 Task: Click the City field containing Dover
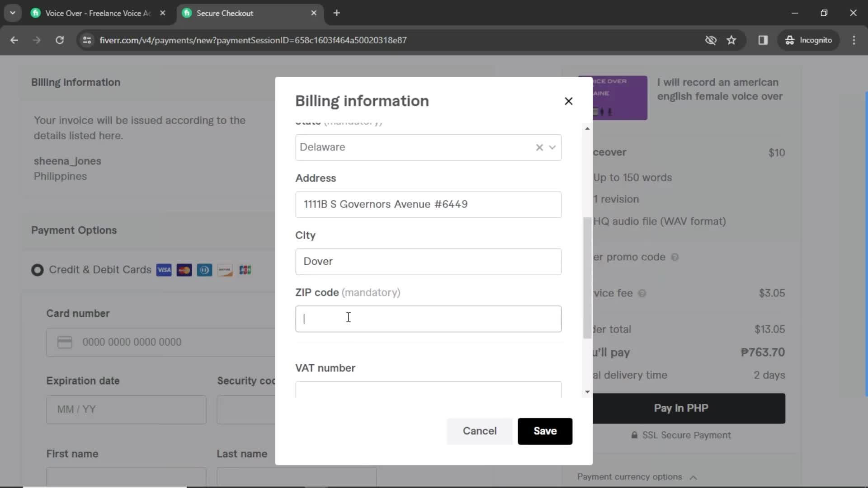coord(428,262)
